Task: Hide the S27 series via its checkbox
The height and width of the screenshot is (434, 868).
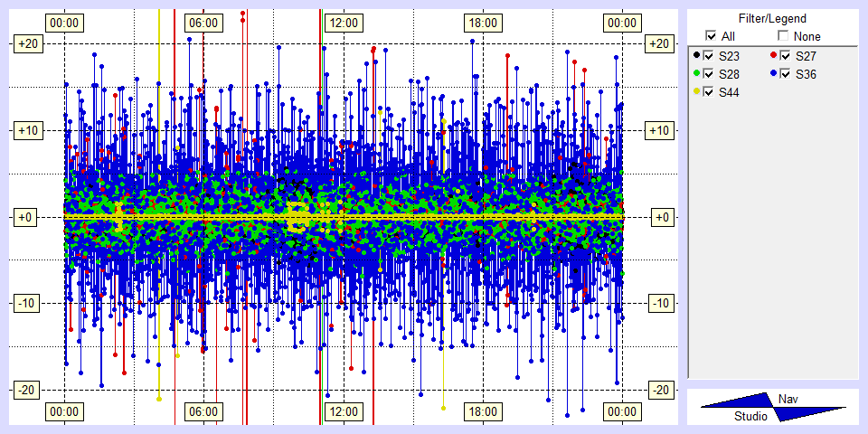Action: coord(785,56)
